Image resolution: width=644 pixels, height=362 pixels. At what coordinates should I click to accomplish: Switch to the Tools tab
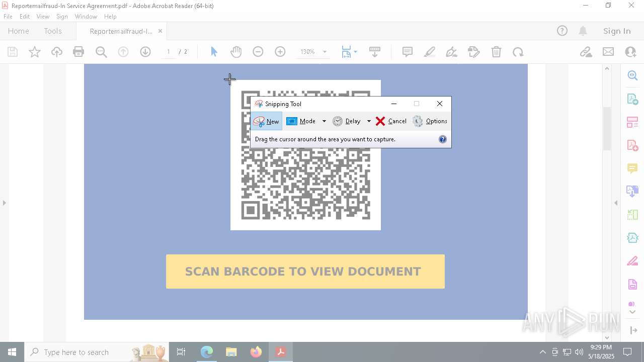(53, 31)
